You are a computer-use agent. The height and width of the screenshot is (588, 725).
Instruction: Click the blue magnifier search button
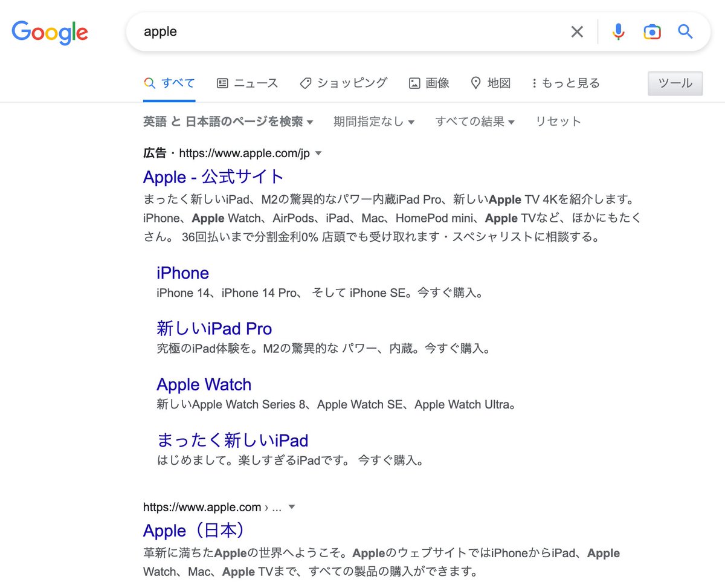click(685, 31)
